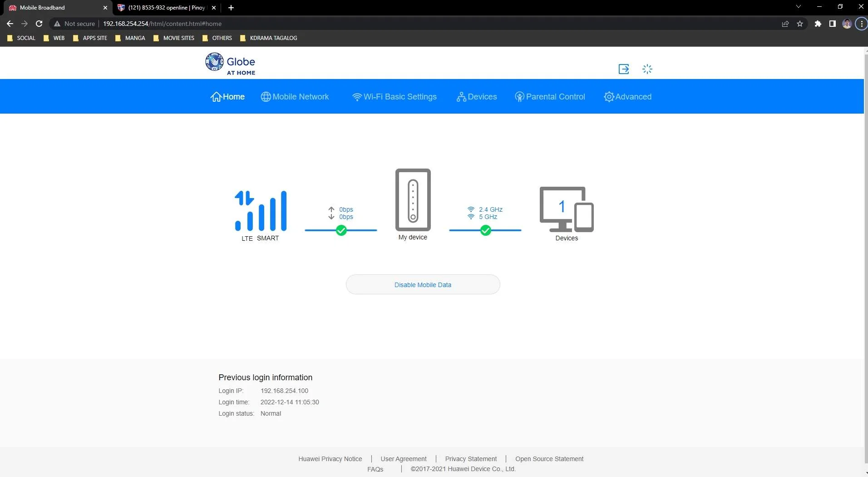868x477 pixels.
Task: Open the FAQs link
Action: click(x=375, y=469)
